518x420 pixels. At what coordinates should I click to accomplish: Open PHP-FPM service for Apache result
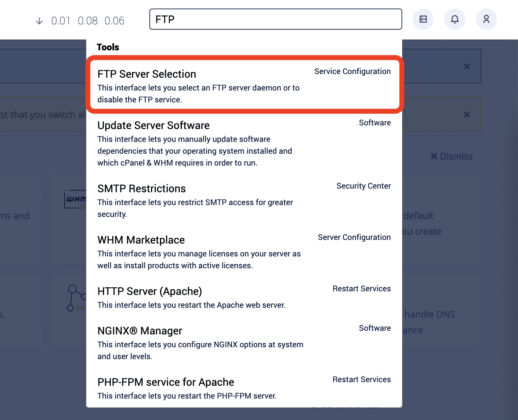tap(244, 388)
